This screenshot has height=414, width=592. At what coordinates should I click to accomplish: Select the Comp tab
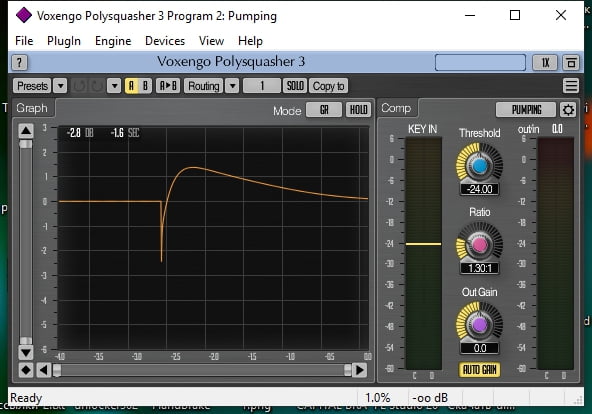tap(396, 109)
